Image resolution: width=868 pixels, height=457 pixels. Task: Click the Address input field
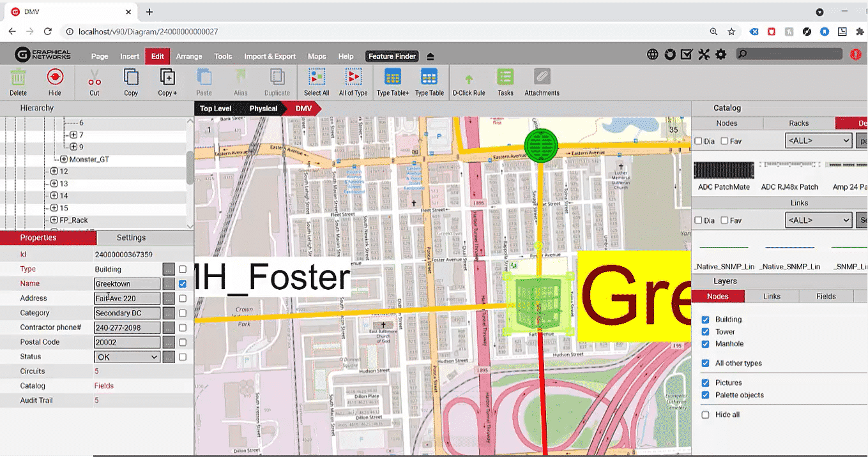coord(127,298)
